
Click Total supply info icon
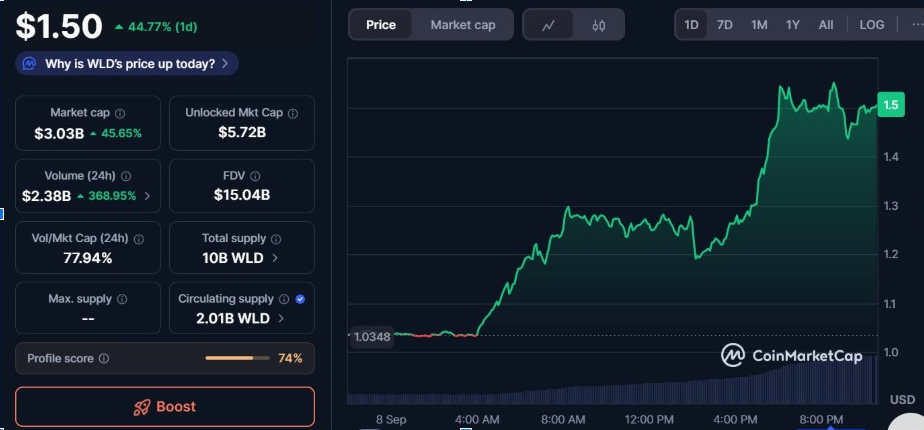(x=276, y=239)
